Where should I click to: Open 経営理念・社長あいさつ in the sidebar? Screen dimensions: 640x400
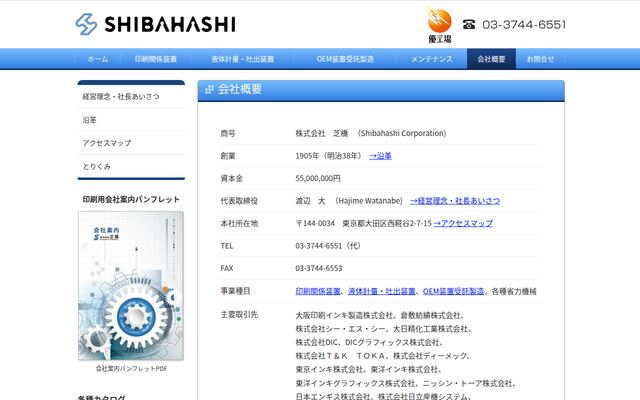coord(131,97)
